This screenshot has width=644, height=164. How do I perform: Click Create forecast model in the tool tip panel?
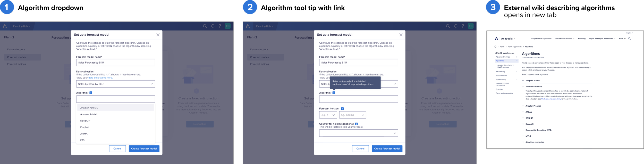387,149
